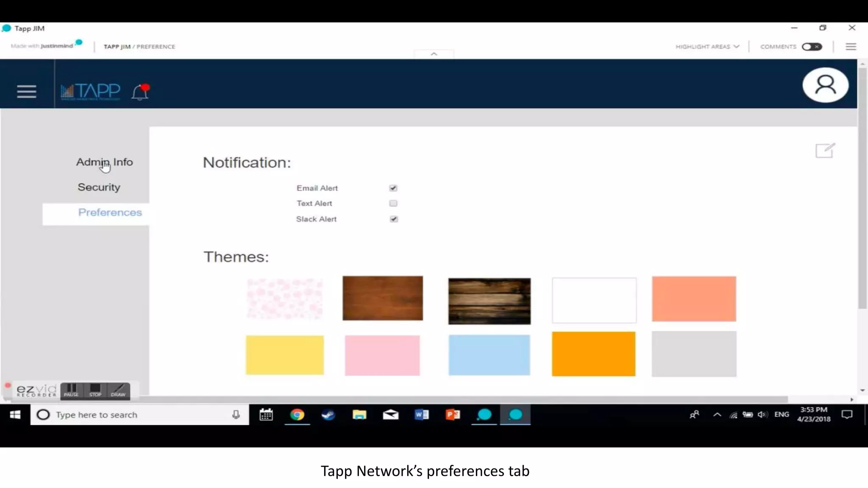This screenshot has height=488, width=868.
Task: Choose the light blue theme swatch
Action: click(490, 355)
